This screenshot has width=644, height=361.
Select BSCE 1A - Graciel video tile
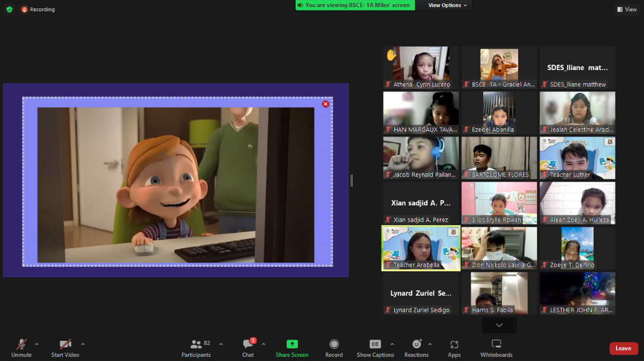pyautogui.click(x=499, y=67)
